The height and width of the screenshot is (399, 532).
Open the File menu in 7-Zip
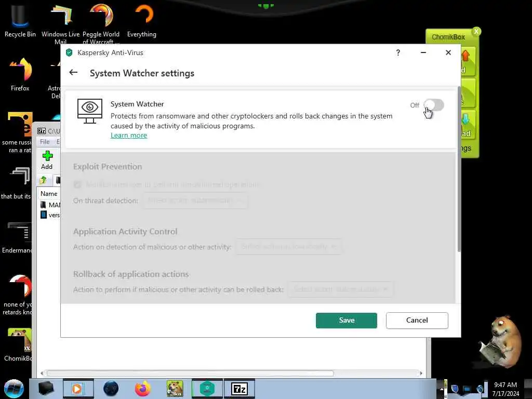45,142
